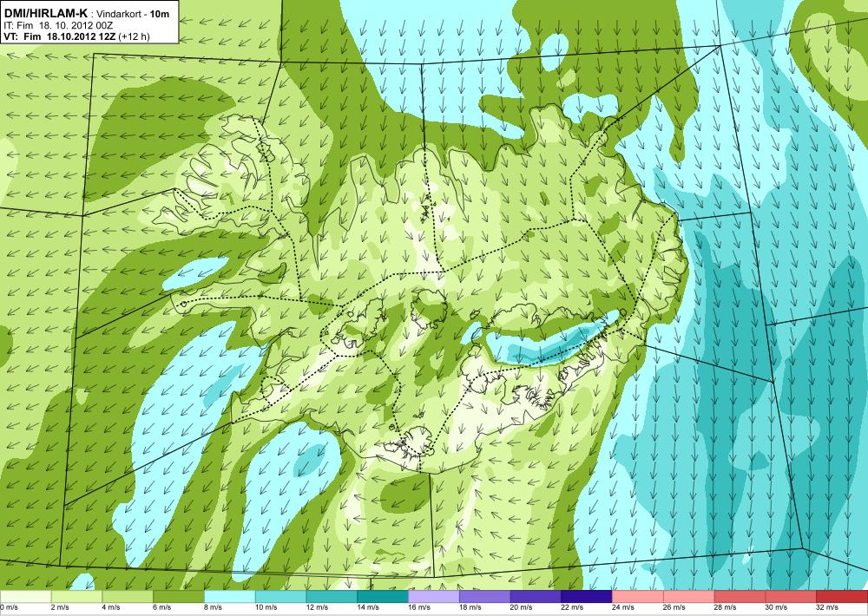This screenshot has width=868, height=616.
Task: Click the '8 m/s' legend label
Action: (x=213, y=607)
